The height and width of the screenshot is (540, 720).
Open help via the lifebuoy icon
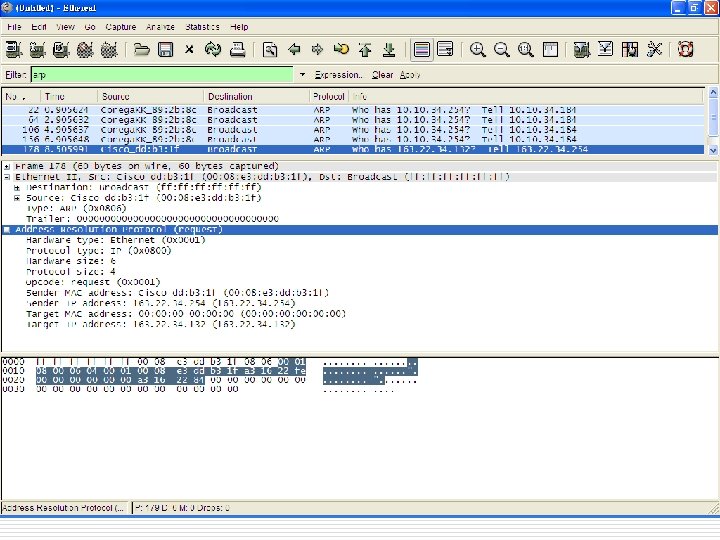685,49
